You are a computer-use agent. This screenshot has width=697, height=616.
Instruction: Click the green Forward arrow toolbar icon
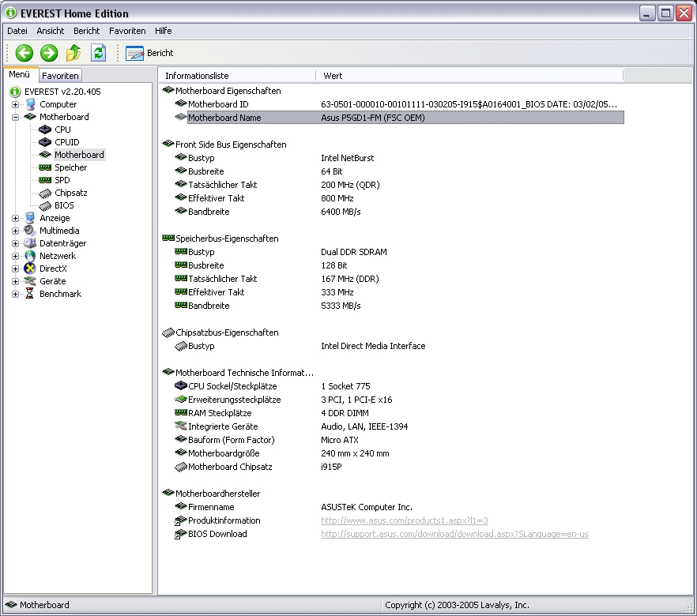pos(49,53)
